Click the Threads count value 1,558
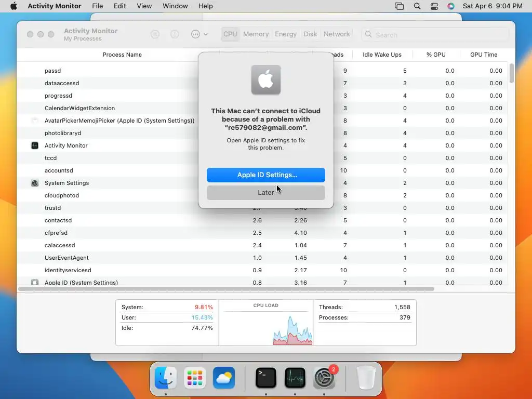This screenshot has height=399, width=532. pos(402,307)
